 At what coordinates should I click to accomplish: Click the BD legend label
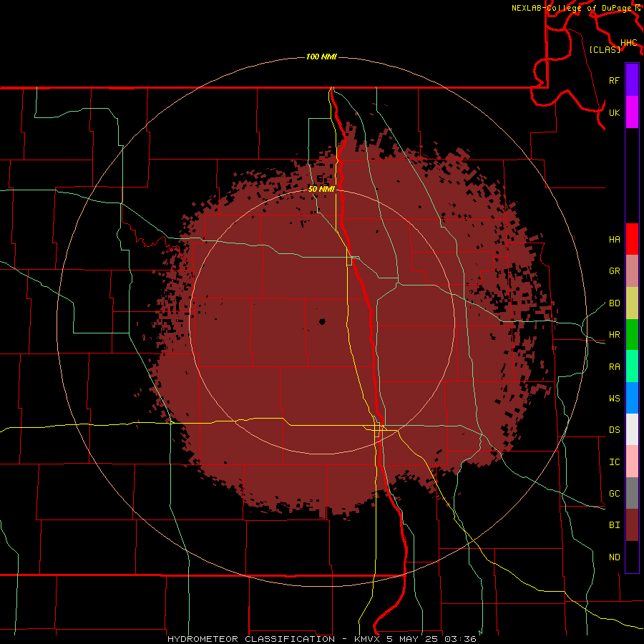tap(614, 303)
